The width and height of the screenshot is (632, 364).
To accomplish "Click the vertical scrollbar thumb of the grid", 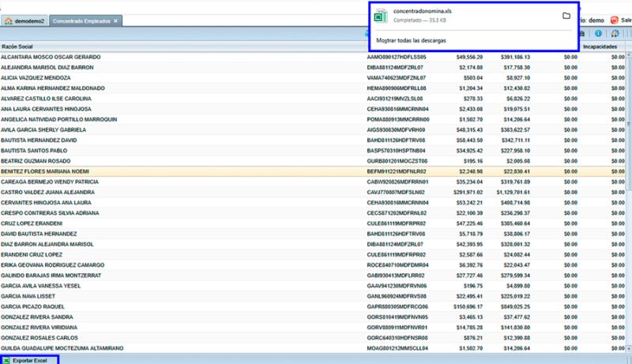I will pos(628,123).
